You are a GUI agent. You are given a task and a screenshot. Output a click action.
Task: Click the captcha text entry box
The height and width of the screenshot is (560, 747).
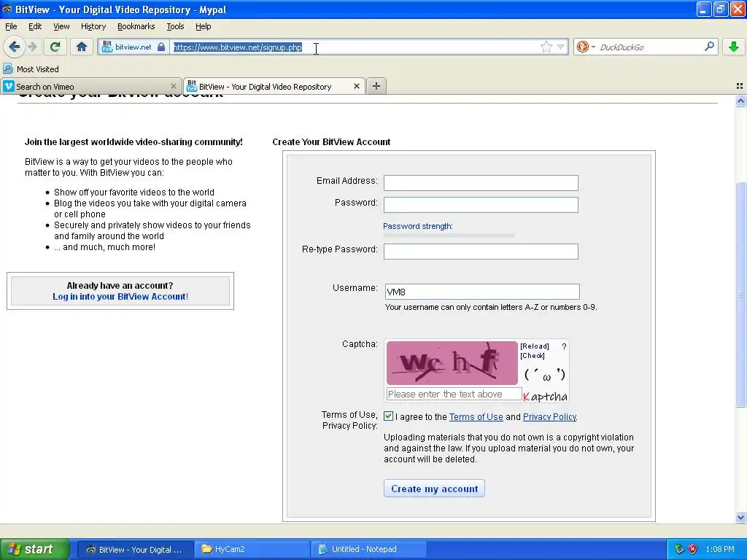point(454,394)
